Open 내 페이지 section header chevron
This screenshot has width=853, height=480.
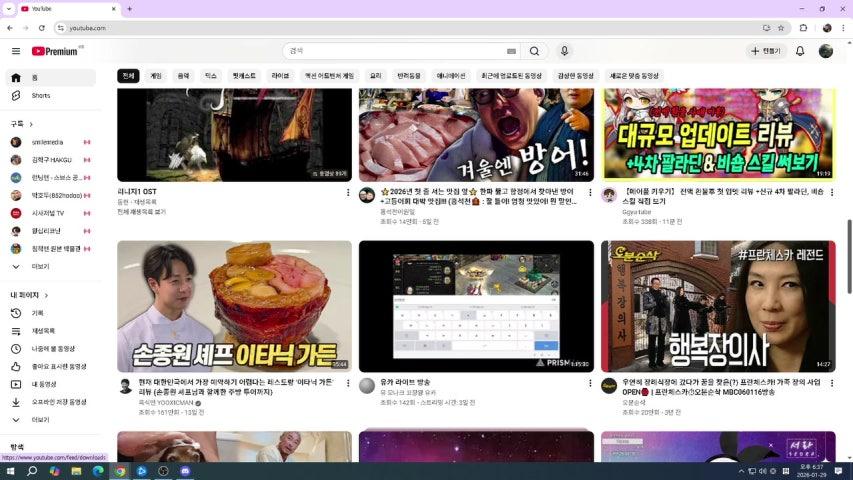pos(46,295)
